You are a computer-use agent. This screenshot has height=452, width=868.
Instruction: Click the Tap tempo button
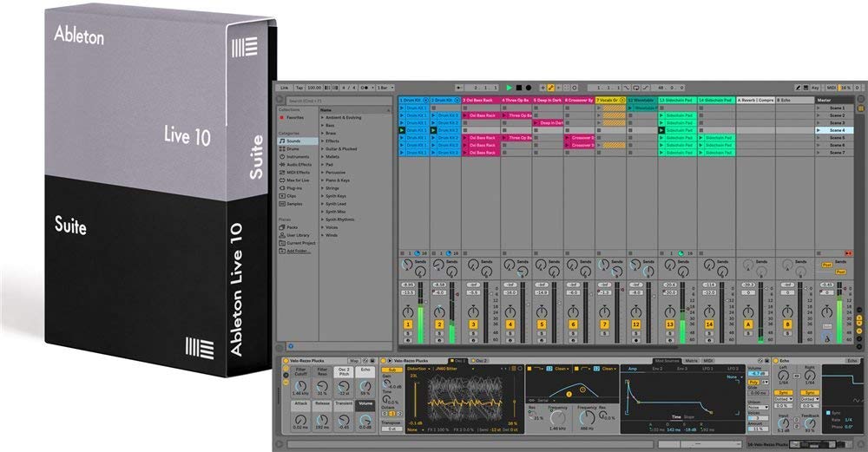tap(299, 88)
